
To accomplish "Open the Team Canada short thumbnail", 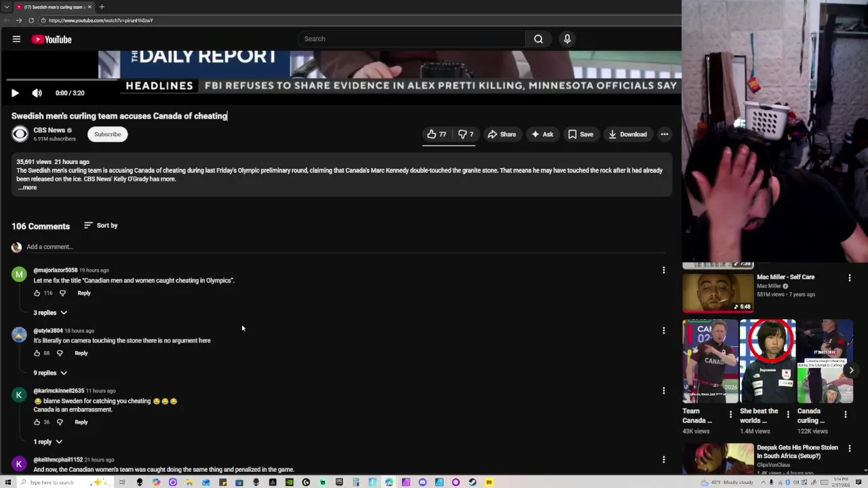I will [710, 361].
